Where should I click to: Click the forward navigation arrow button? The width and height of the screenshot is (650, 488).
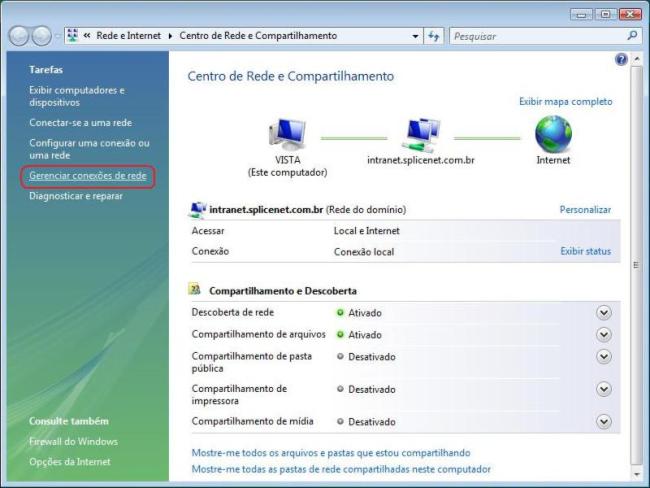tap(41, 36)
